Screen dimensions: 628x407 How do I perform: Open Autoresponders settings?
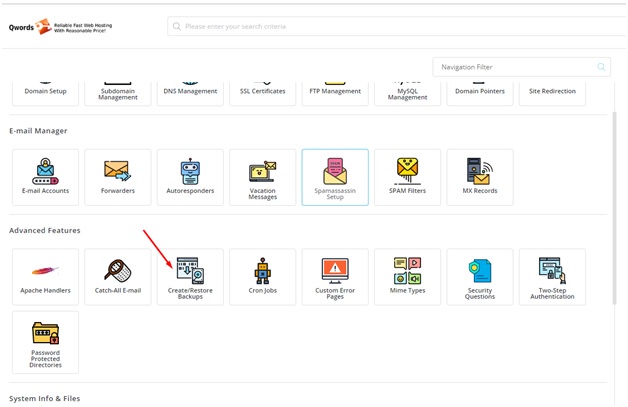pyautogui.click(x=190, y=177)
